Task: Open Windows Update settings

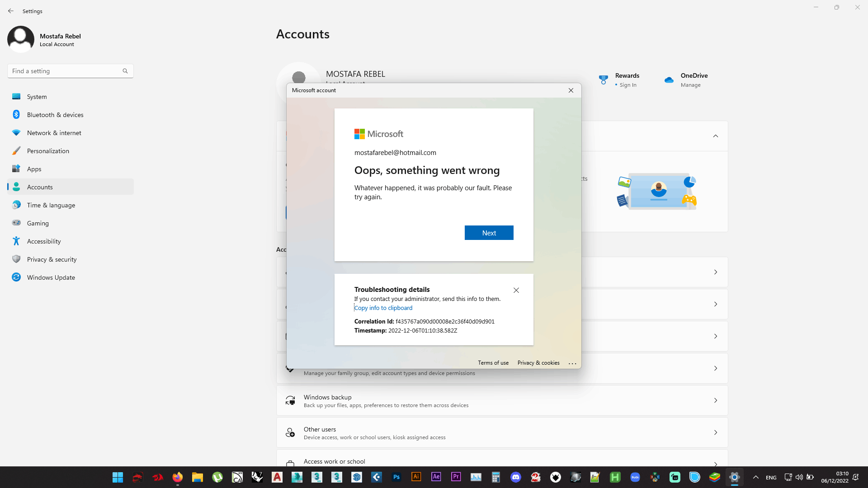Action: pos(71,277)
